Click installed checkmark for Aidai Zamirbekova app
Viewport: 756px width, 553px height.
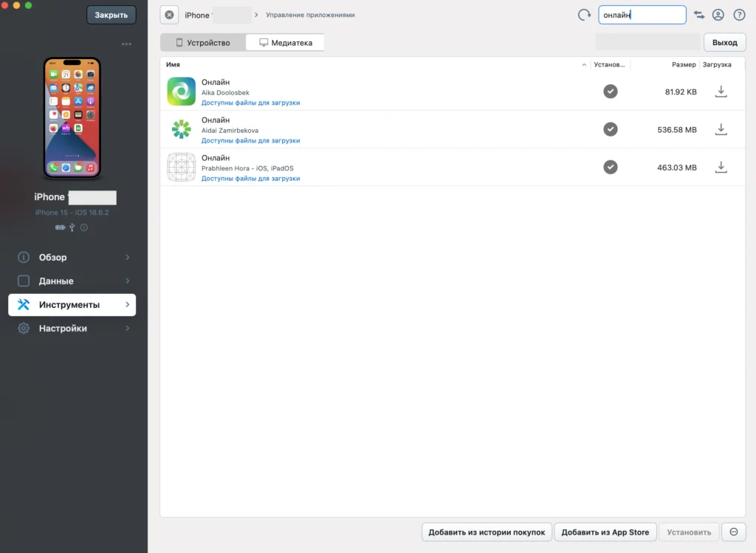[611, 129]
